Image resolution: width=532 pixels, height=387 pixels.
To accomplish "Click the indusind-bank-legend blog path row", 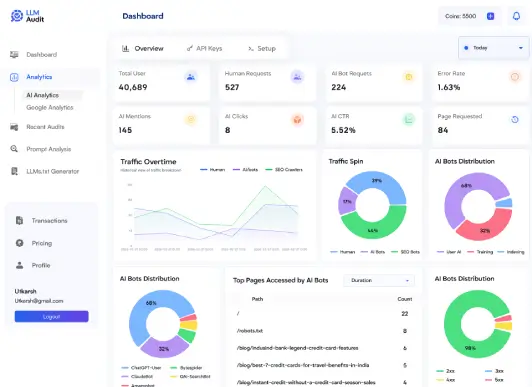I will [324, 348].
